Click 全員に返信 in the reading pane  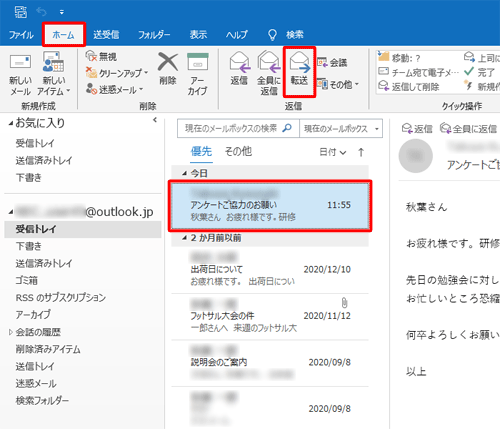(x=468, y=128)
